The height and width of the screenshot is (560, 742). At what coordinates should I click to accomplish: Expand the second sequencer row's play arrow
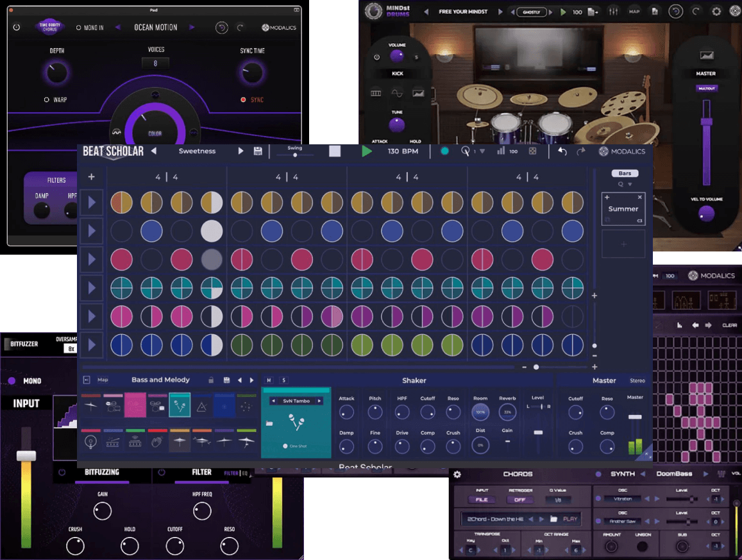[x=92, y=231]
